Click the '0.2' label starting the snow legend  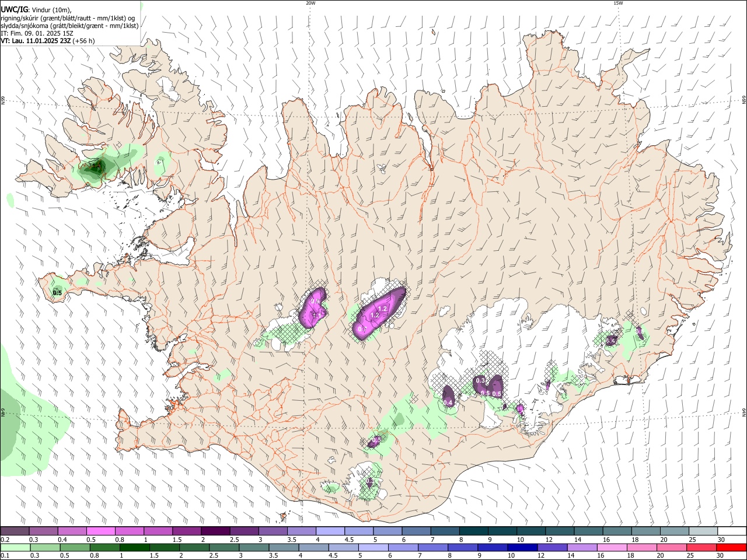coord(5,539)
